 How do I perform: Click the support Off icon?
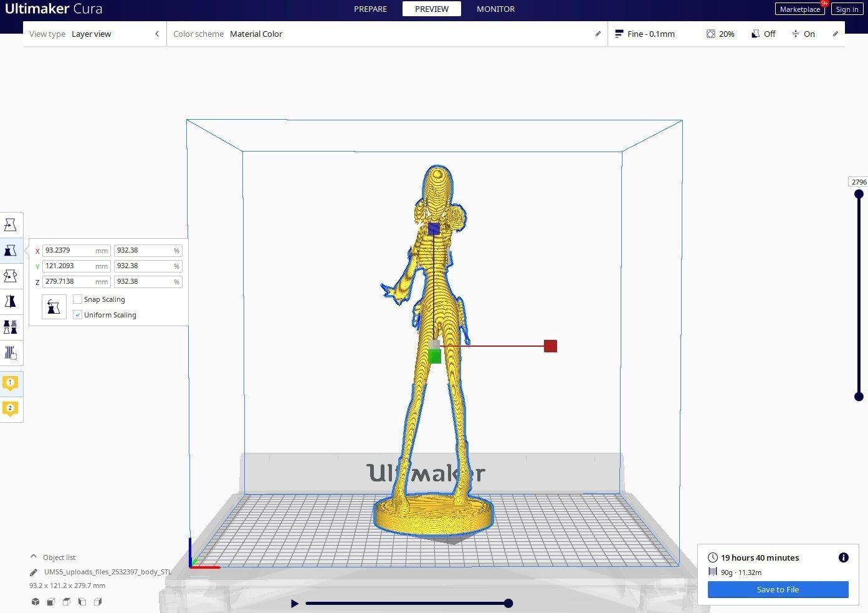[x=755, y=34]
